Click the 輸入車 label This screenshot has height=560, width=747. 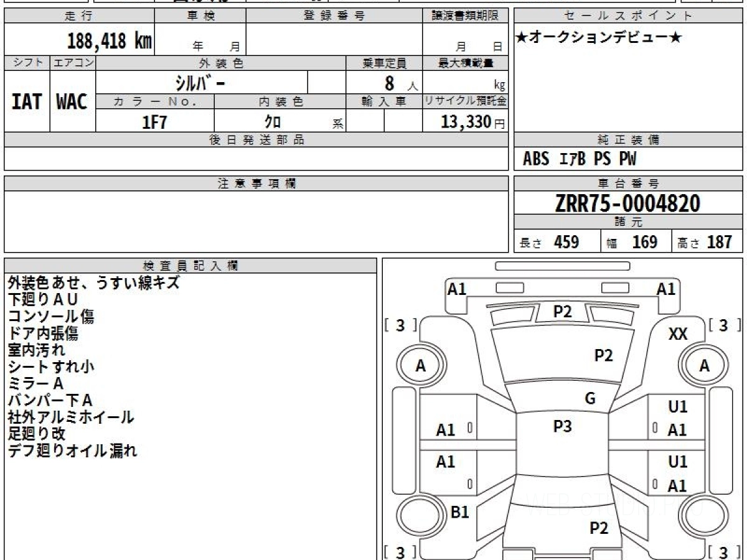pos(384,101)
